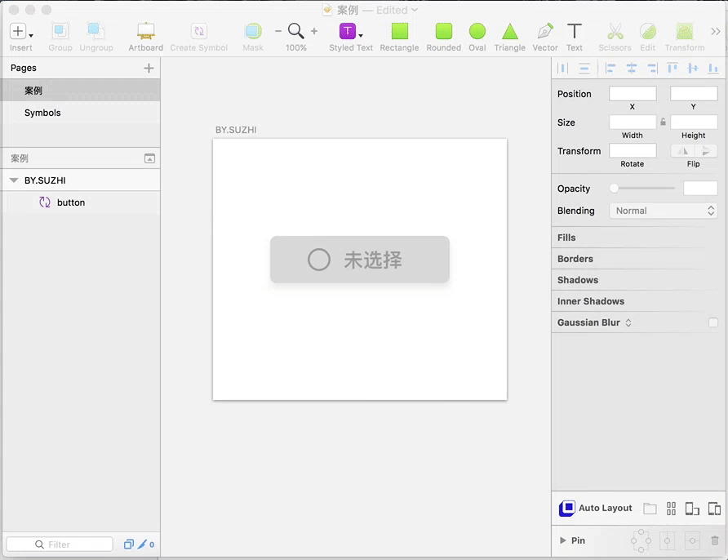Click the Group toolbar icon
728x560 pixels.
tap(60, 31)
